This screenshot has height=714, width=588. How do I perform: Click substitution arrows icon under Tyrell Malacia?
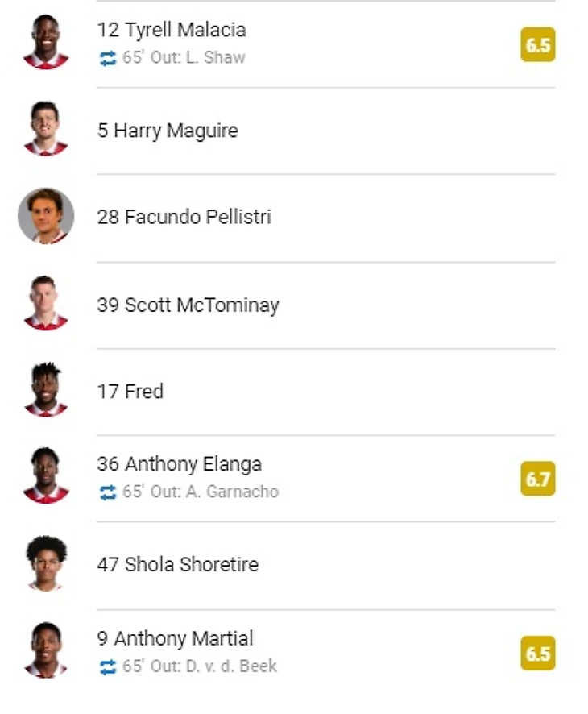tap(108, 58)
